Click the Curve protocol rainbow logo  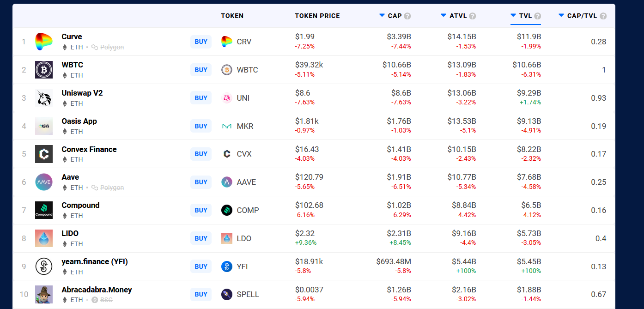point(44,42)
